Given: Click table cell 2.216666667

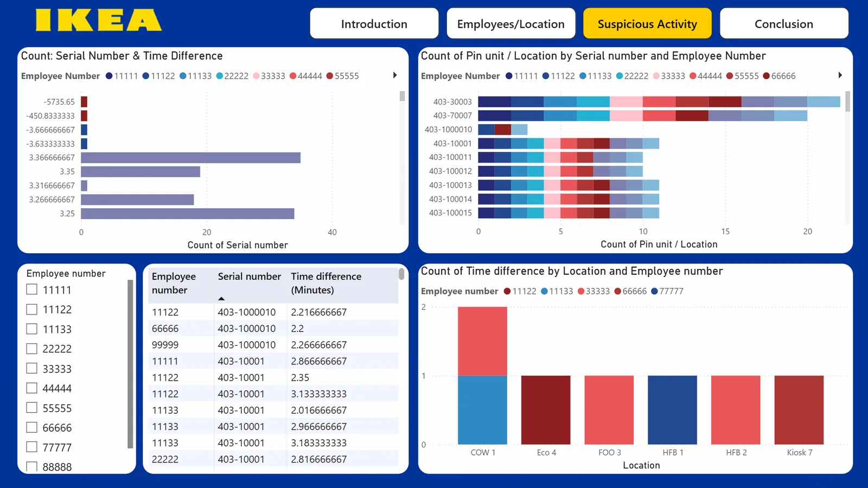Looking at the screenshot, I should (318, 312).
